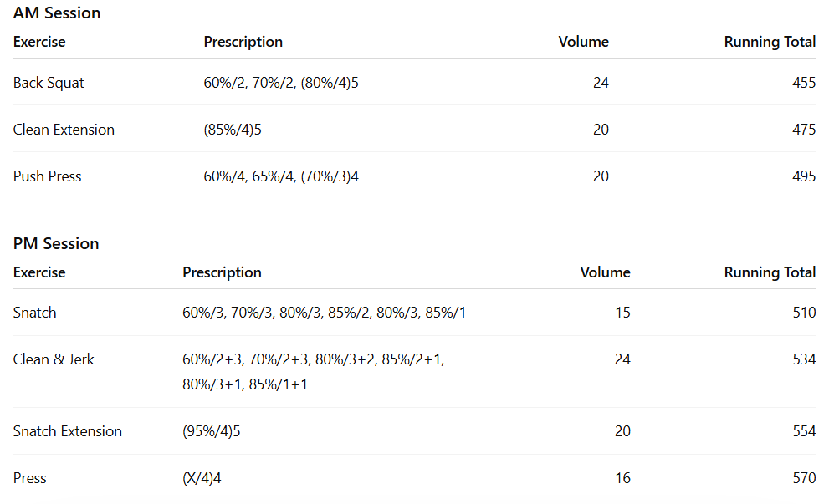Viewport: 829px width, 504px height.
Task: Click the (95%/4)5 Snatch Extension prescription
Action: [212, 431]
